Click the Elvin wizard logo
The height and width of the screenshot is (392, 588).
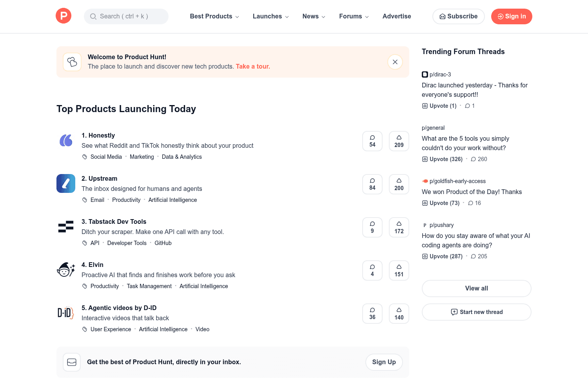[x=66, y=270]
